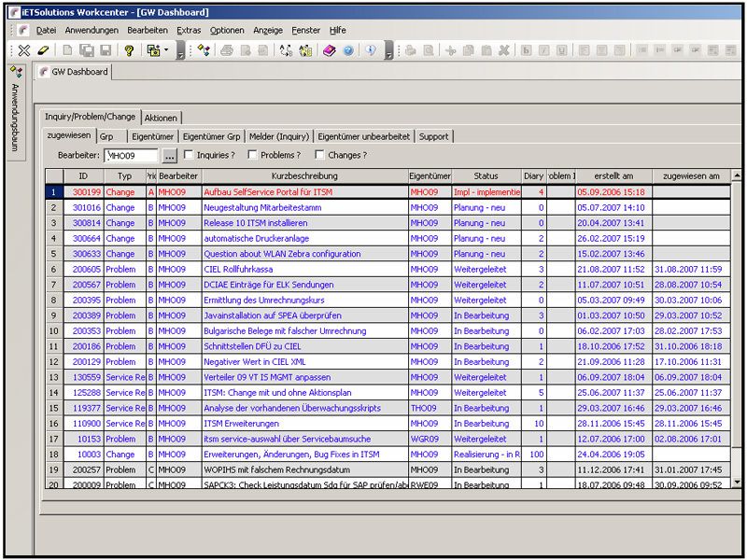
Task: Open the Anwendungsbaum sidebar panel icon
Action: tap(16, 71)
